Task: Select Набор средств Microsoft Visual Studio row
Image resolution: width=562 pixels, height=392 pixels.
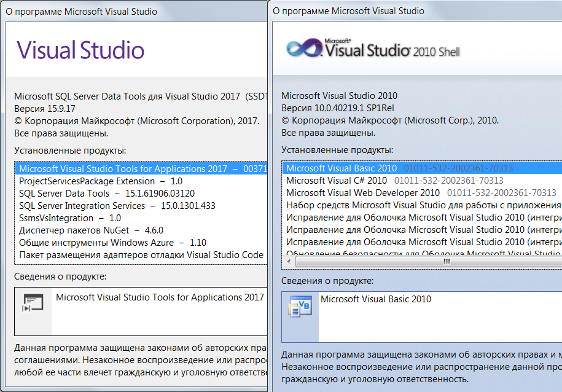Action: (x=422, y=205)
